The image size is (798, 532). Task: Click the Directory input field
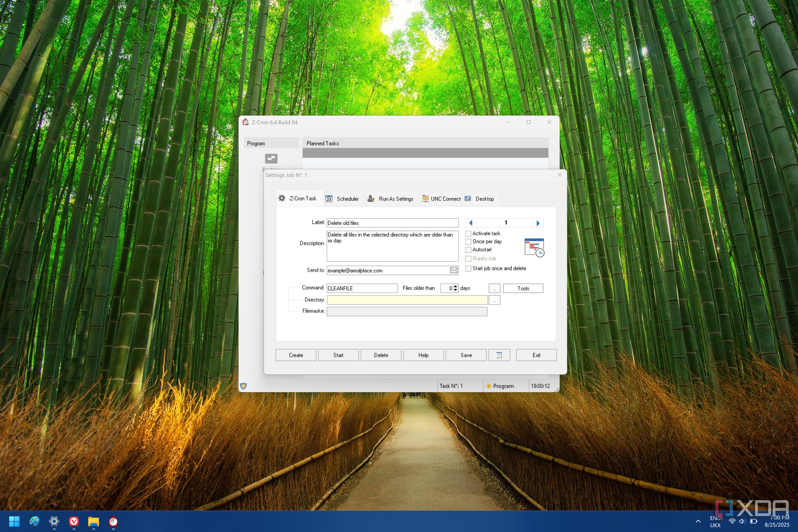click(407, 300)
